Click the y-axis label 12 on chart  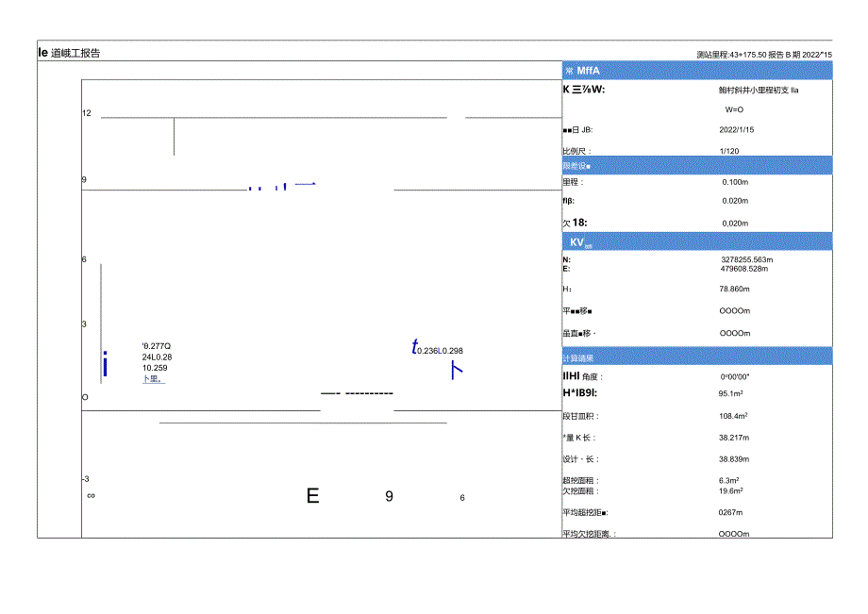[x=87, y=114]
